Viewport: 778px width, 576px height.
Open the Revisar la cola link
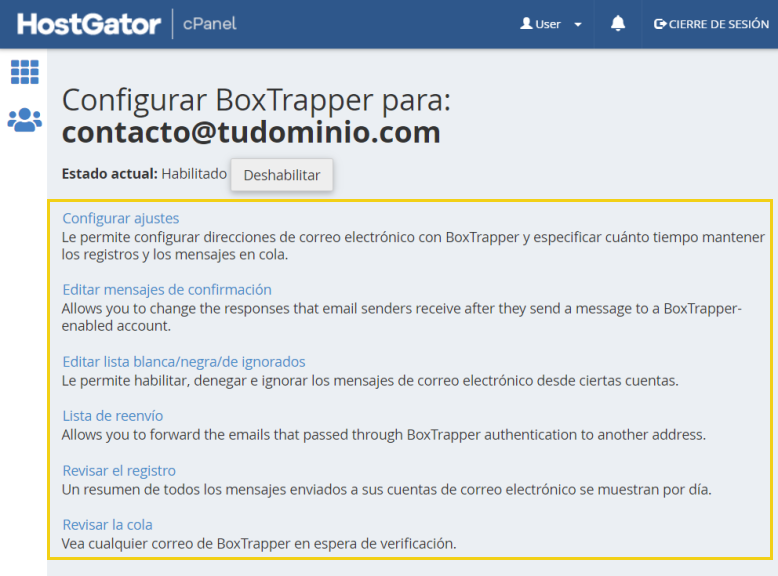click(x=107, y=524)
